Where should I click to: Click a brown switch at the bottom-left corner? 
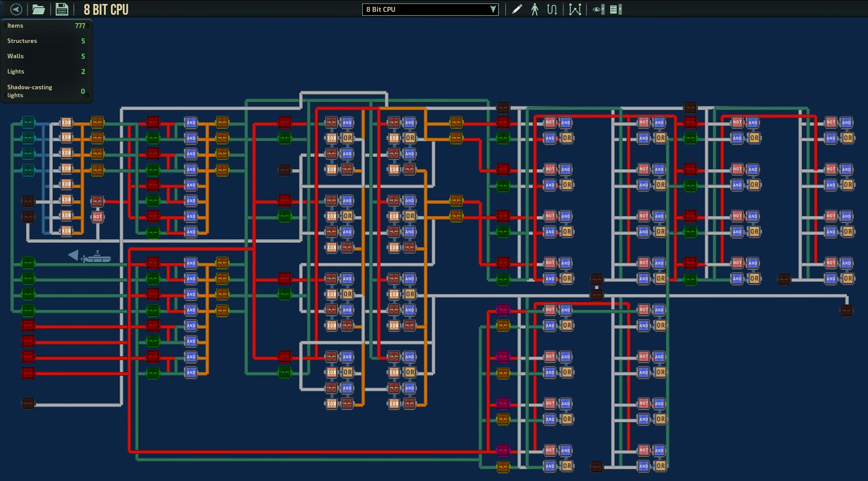pyautogui.click(x=28, y=402)
